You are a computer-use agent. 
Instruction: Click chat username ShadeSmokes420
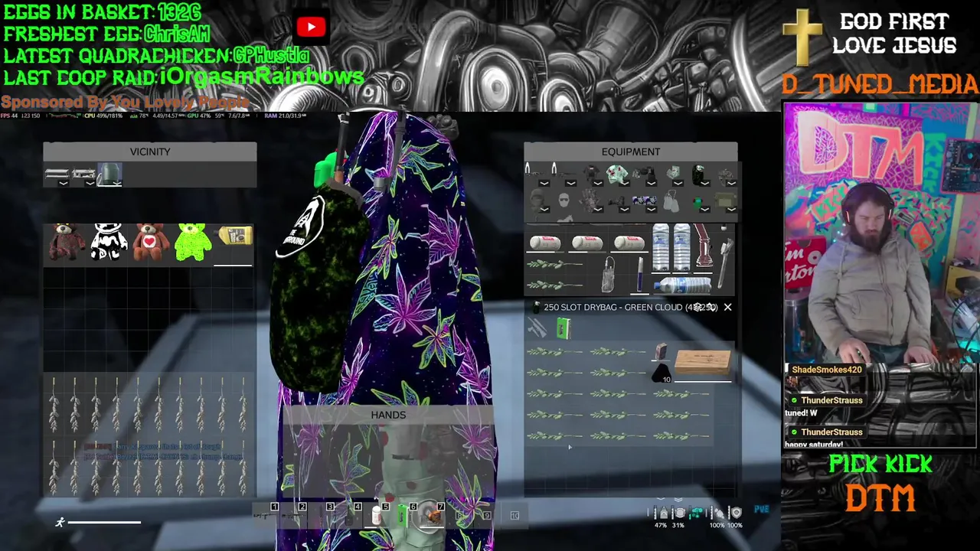pos(827,370)
